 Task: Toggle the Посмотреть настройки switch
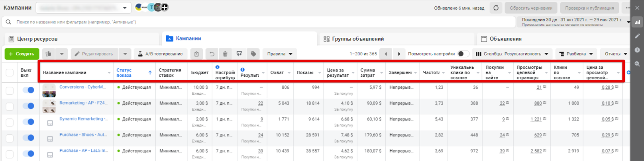(x=463, y=54)
